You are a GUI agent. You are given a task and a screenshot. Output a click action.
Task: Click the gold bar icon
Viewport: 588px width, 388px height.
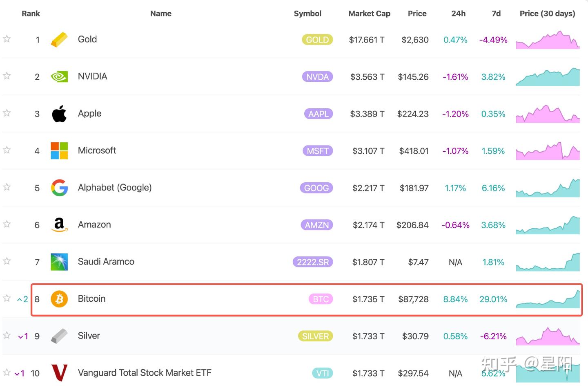coord(59,40)
